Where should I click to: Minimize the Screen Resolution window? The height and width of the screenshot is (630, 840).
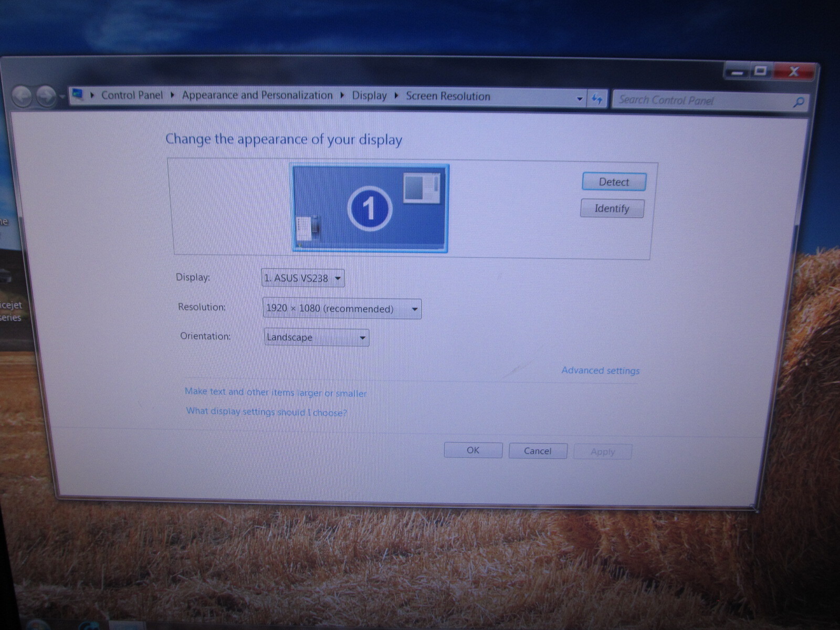coord(737,71)
